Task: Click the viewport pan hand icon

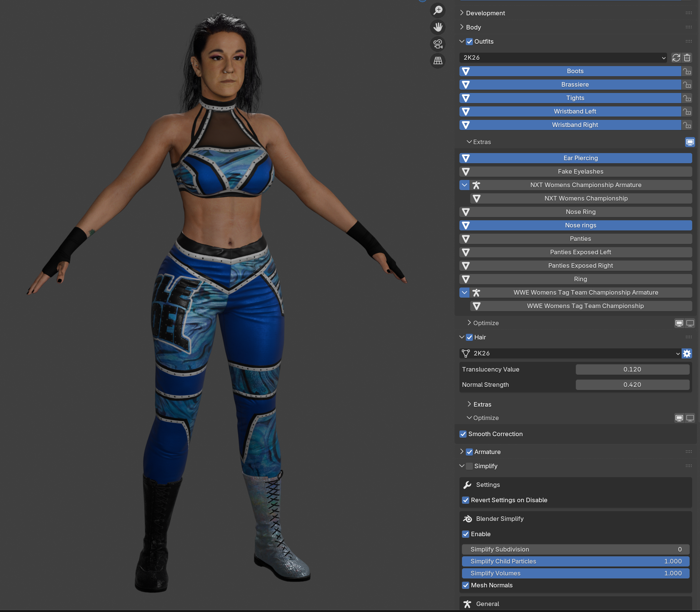Action: pos(438,27)
